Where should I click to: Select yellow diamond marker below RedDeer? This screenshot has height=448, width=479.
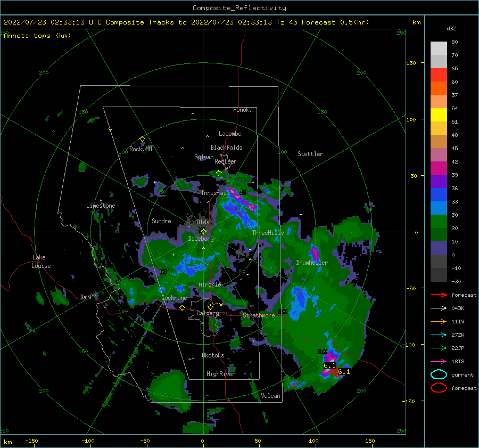[x=219, y=173]
